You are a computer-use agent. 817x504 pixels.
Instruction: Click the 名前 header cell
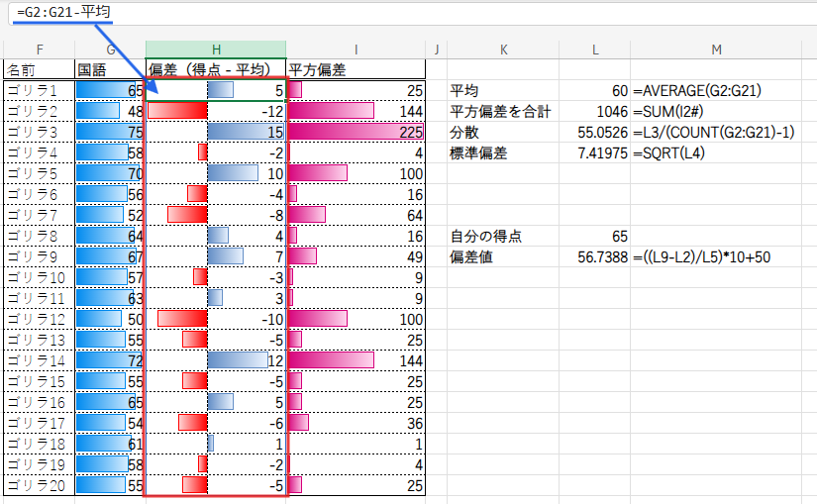(x=40, y=69)
